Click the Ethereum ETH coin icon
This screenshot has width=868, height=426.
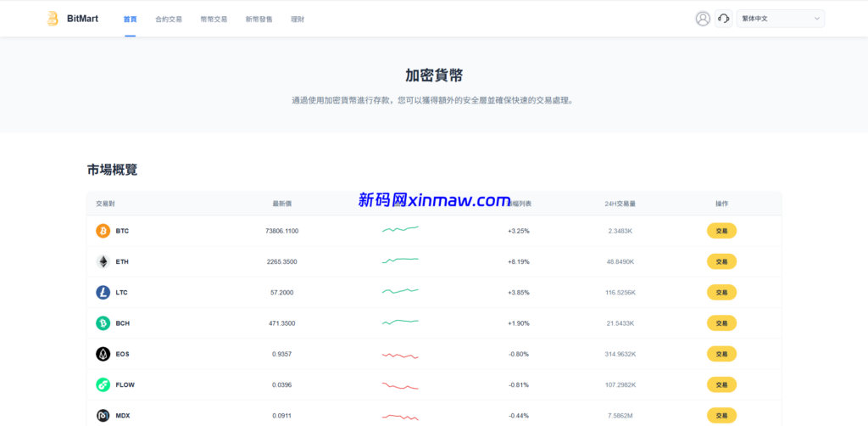(x=103, y=261)
